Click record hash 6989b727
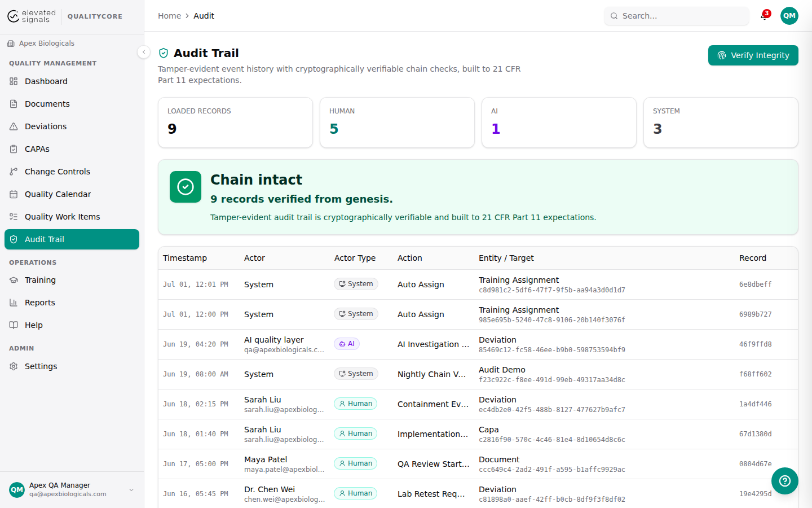This screenshot has height=508, width=812. [x=756, y=314]
